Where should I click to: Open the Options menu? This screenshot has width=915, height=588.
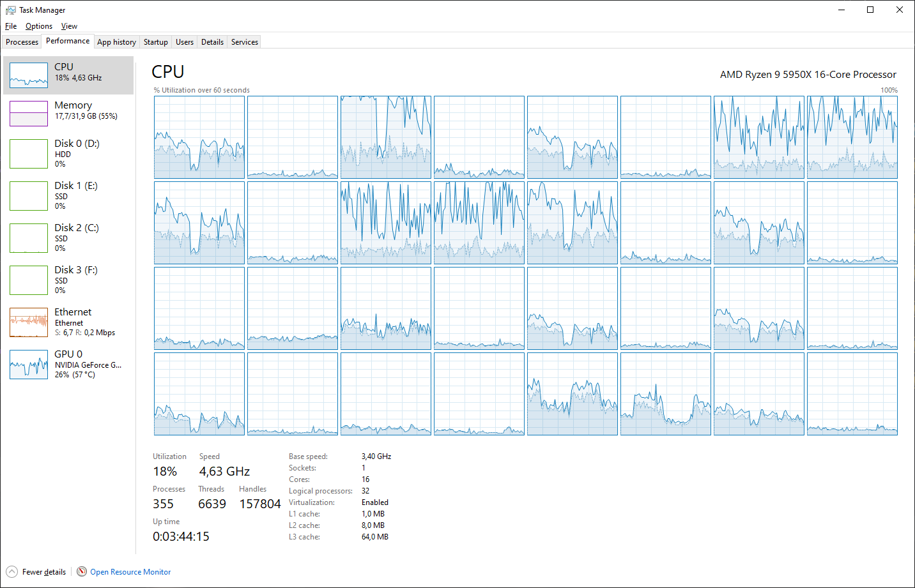click(39, 26)
